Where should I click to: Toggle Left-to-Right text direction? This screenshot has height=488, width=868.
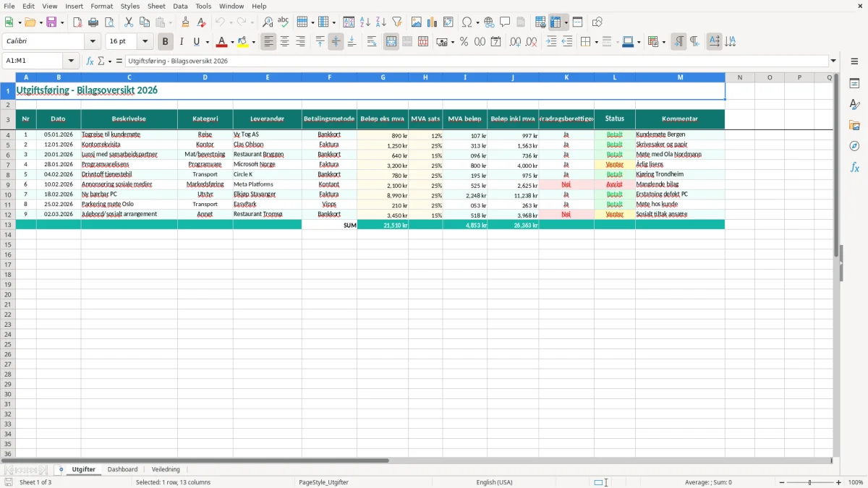tap(678, 42)
